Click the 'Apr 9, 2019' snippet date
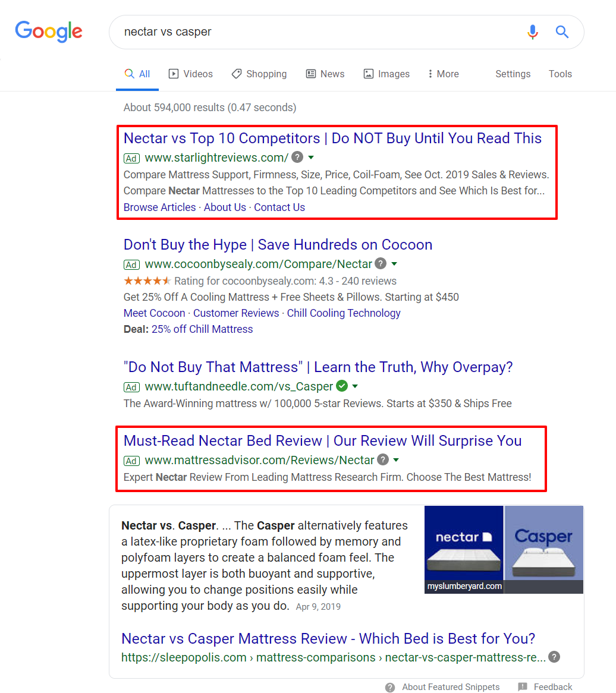This screenshot has width=616, height=693. point(318,607)
